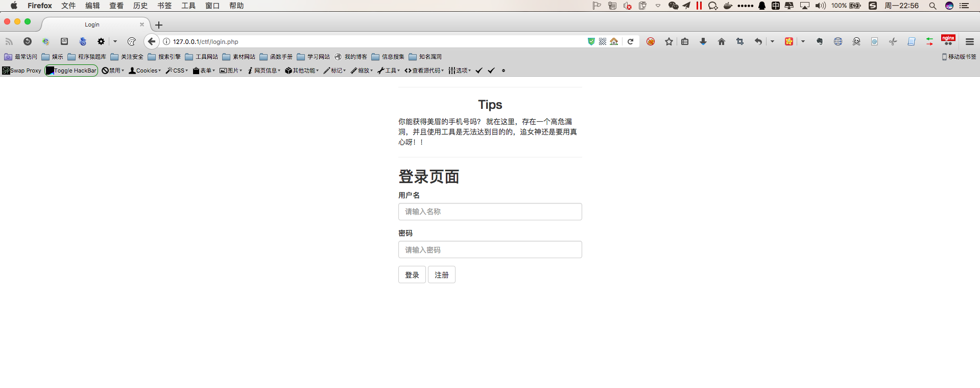Image resolution: width=980 pixels, height=388 pixels.
Task: Show bookmarks list icon
Action: pos(685,41)
